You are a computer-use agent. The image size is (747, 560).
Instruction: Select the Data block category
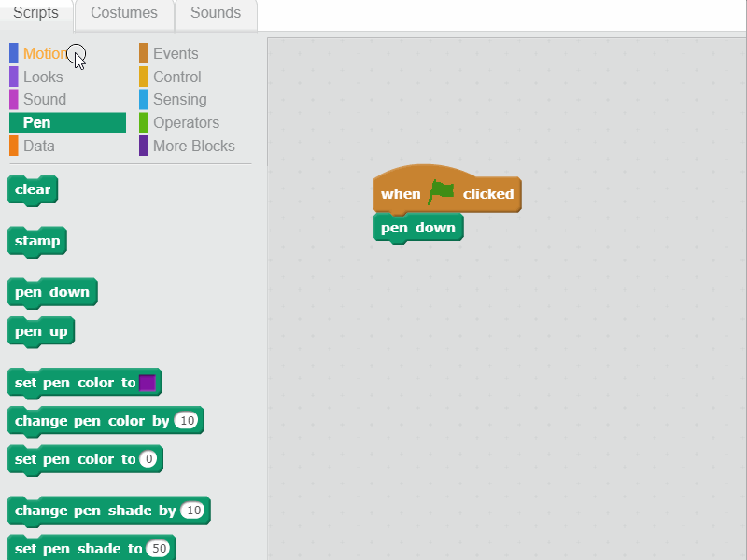point(38,146)
